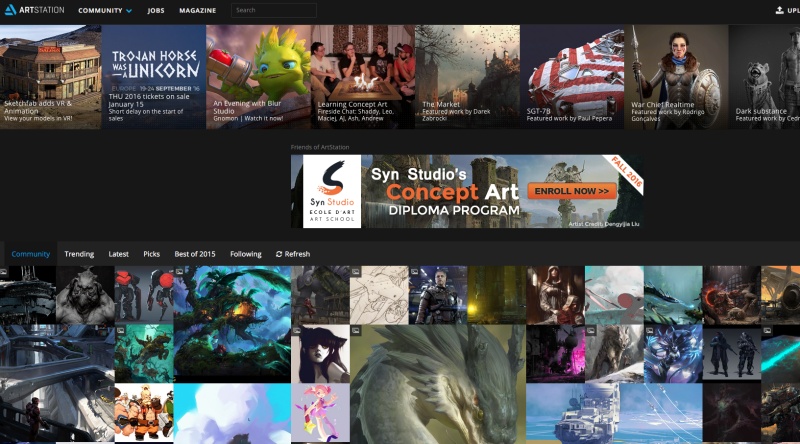The height and width of the screenshot is (444, 800).
Task: Open the dark-haired girl portrait thumbnail
Action: point(320,354)
